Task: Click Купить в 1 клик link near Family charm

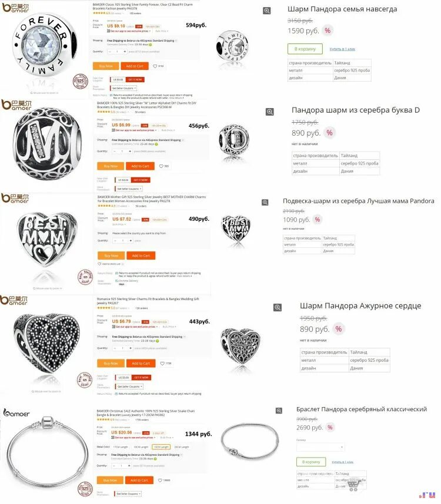Action: (x=342, y=49)
